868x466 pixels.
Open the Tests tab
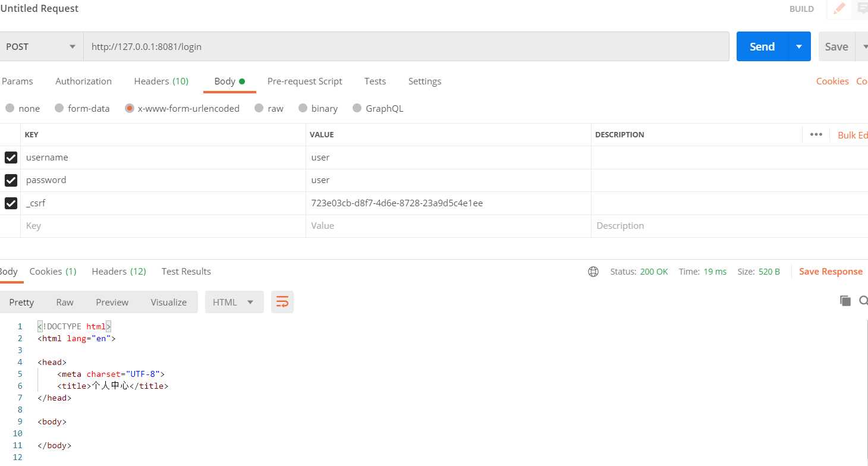click(x=375, y=81)
